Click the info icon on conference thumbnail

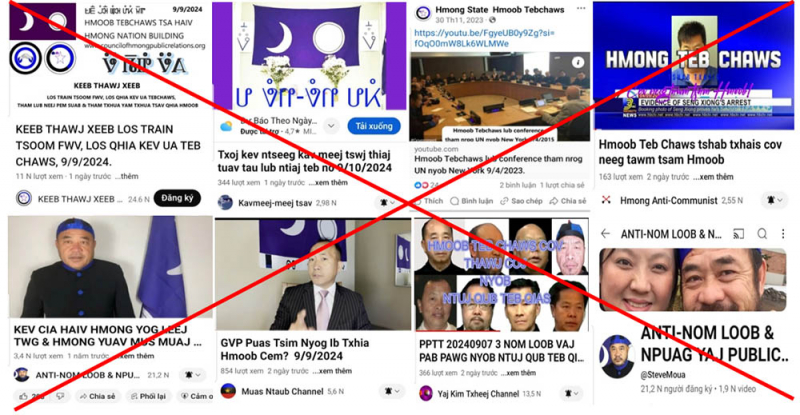click(x=578, y=62)
